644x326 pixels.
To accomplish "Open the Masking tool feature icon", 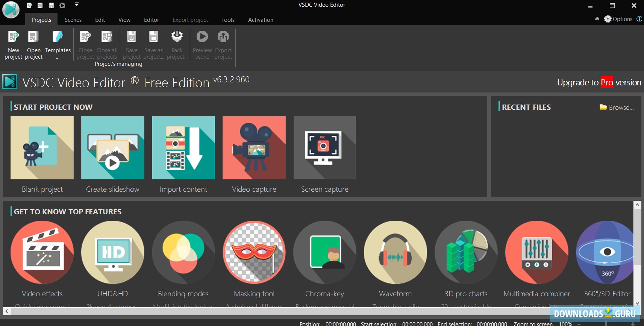I will (254, 252).
